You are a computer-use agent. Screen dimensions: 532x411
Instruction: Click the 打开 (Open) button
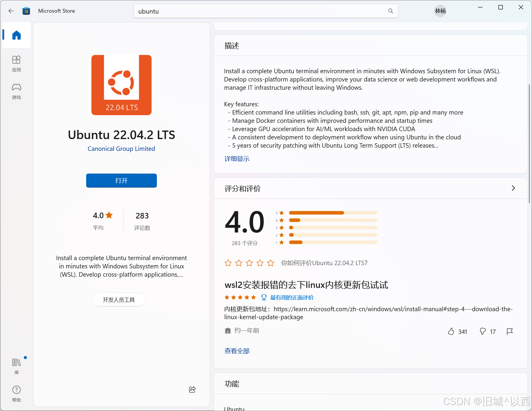[x=121, y=180]
